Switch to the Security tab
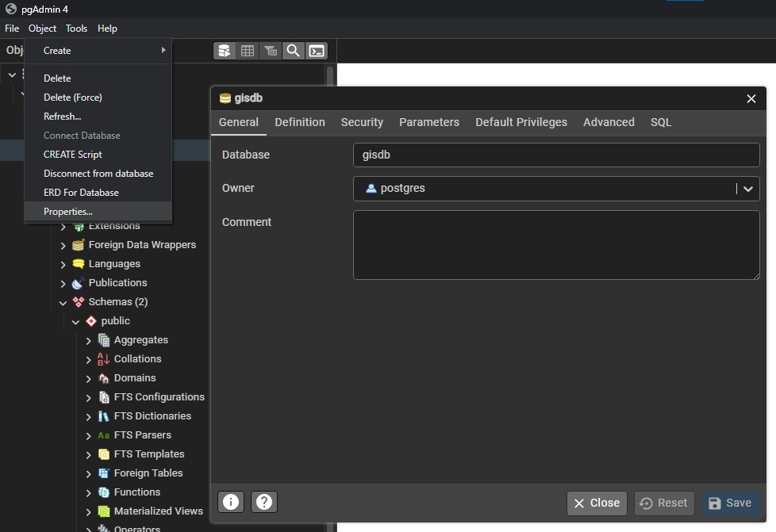Image resolution: width=776 pixels, height=532 pixels. tap(362, 122)
